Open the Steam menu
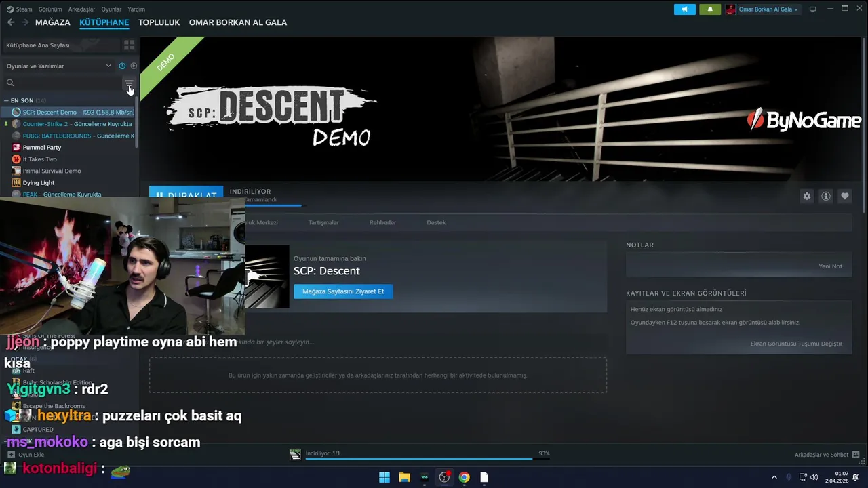 (x=20, y=9)
